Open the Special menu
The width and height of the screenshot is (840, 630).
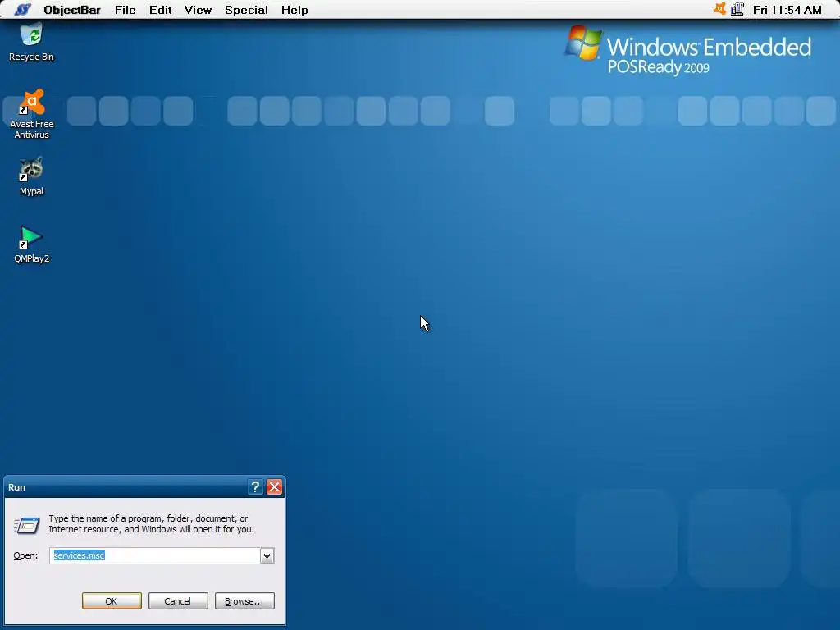[x=246, y=10]
